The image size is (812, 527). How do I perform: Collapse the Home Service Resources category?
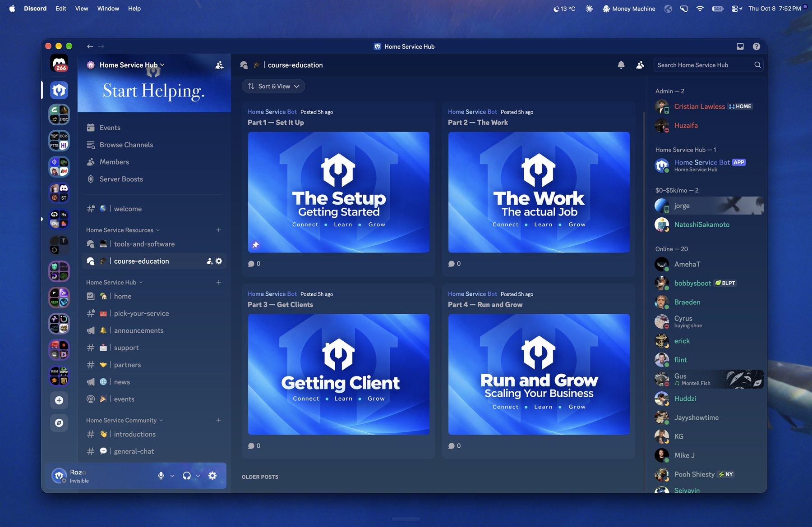tap(123, 230)
